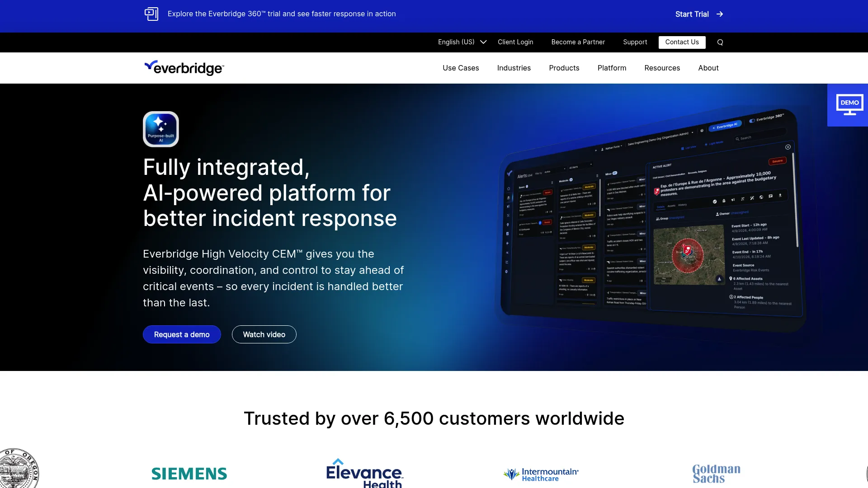
Task: Open the Industries menu
Action: pos(514,68)
